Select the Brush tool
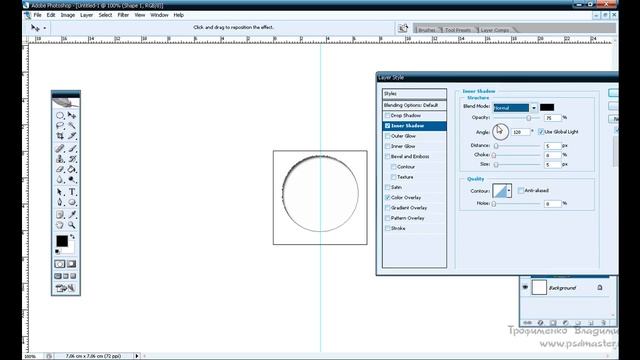The width and height of the screenshot is (640, 360). click(x=72, y=149)
